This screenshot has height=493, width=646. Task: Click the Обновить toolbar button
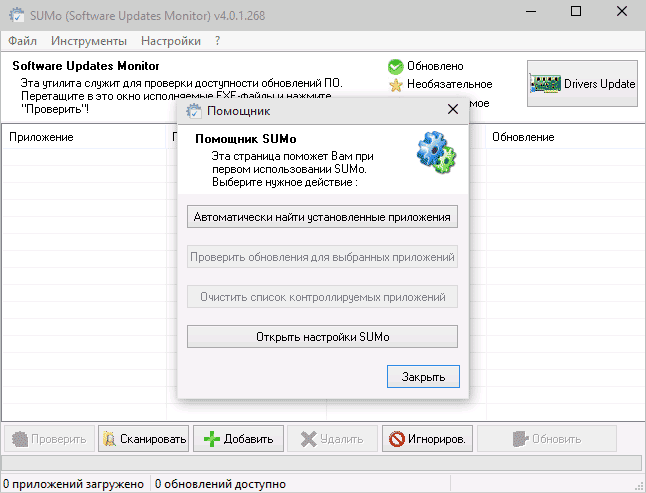point(547,439)
